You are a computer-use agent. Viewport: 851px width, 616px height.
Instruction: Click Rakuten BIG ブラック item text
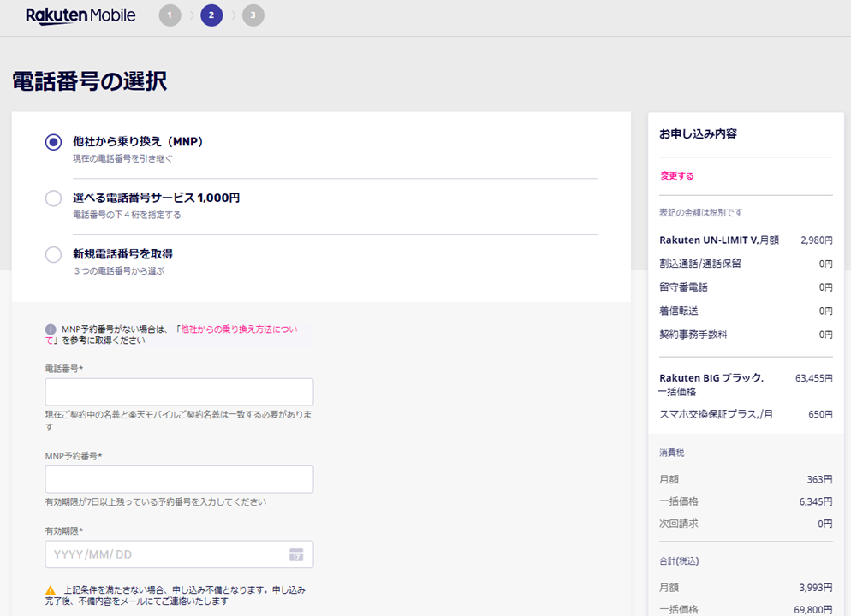pos(711,378)
